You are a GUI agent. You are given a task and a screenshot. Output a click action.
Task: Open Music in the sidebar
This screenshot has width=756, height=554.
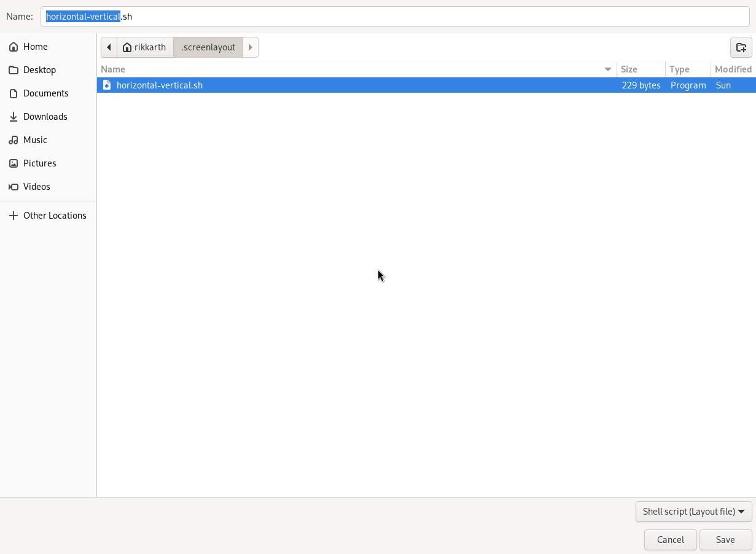coord(48,140)
